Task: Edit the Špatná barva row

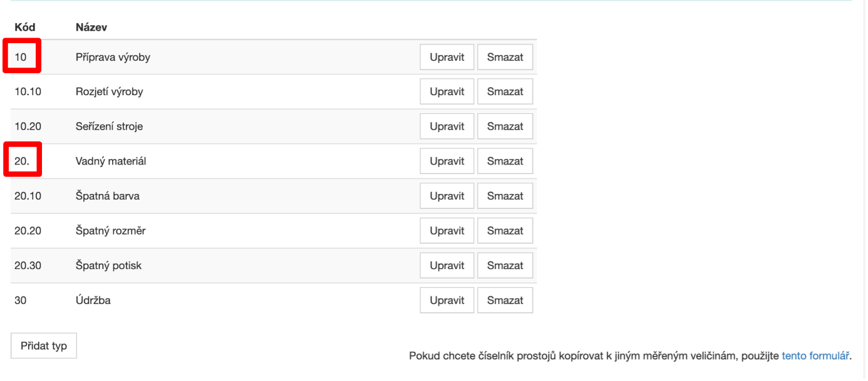Action: (447, 196)
